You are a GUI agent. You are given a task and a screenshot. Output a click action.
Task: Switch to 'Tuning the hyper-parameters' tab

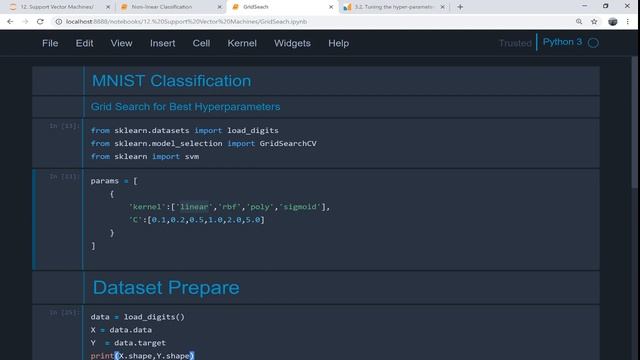(393, 7)
